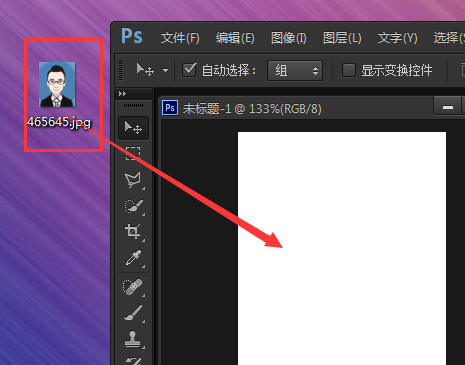Expand the toolbox with double-arrow

[x=122, y=94]
